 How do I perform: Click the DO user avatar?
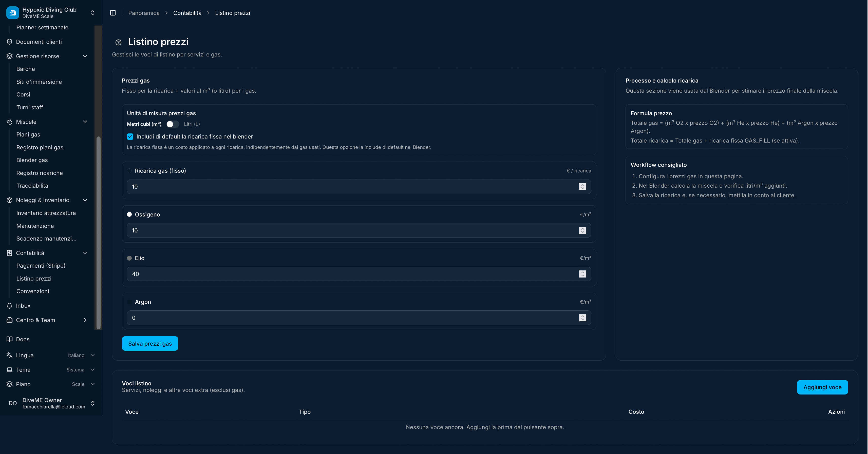[x=12, y=403]
